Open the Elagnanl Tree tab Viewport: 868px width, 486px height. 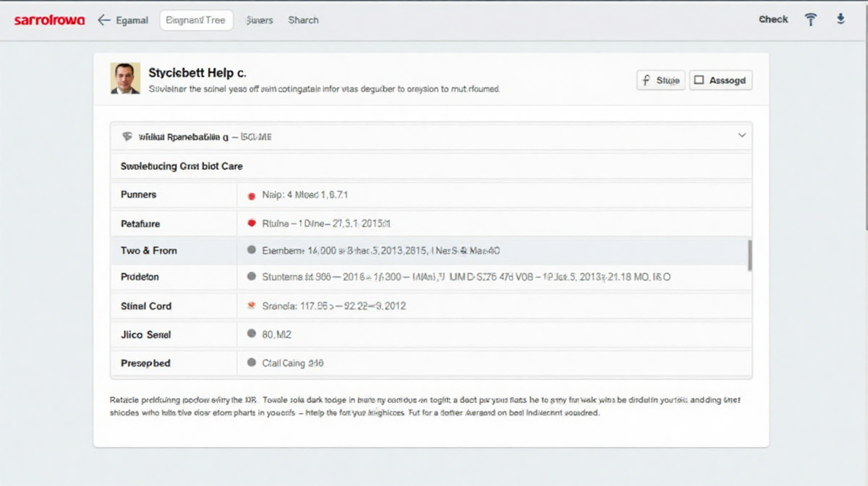pos(196,20)
